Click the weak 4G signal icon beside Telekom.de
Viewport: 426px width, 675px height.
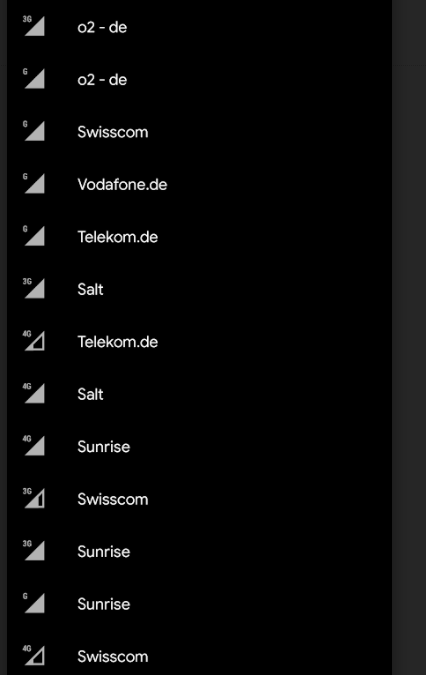[34, 341]
